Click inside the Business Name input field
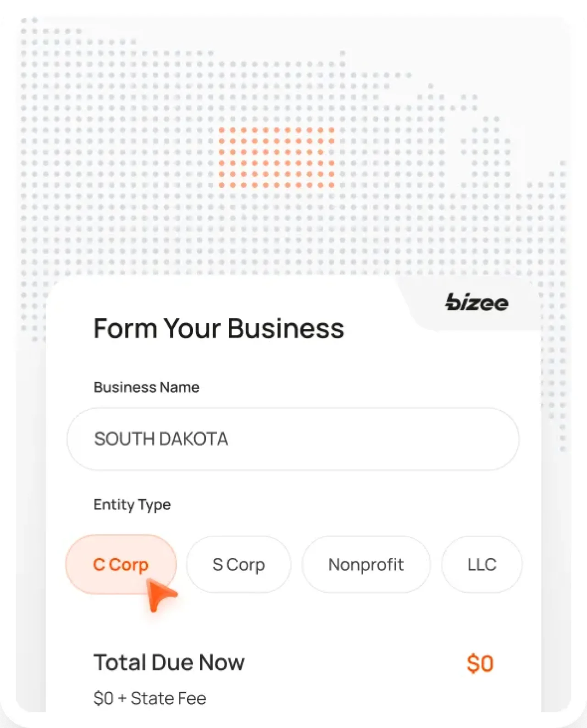 pyautogui.click(x=292, y=439)
